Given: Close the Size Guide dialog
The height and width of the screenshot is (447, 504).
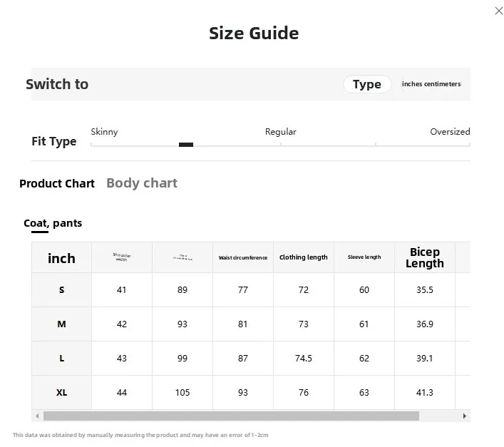Looking at the screenshot, I should (498, 11).
